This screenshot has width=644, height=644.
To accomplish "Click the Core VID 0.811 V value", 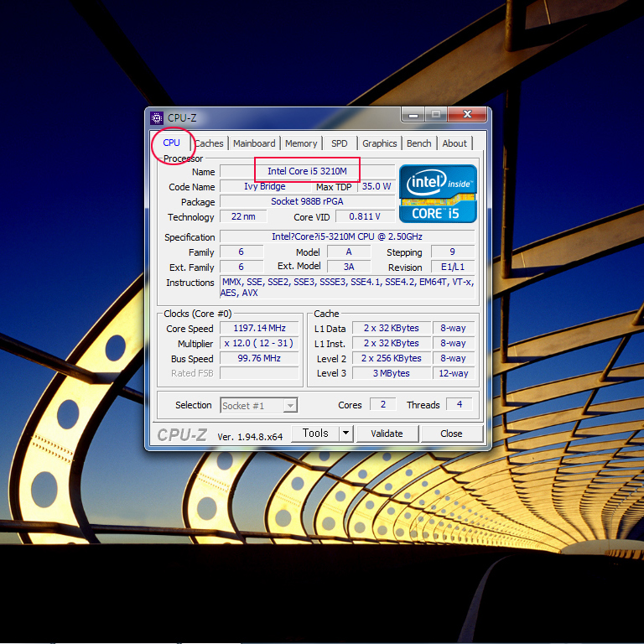I will [365, 216].
